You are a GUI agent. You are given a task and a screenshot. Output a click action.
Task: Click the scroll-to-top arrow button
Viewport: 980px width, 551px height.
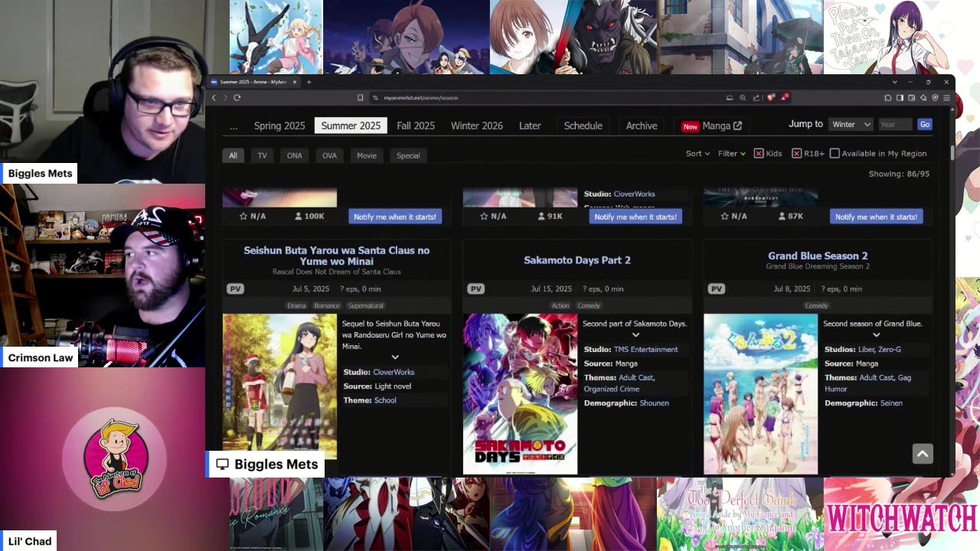point(923,454)
